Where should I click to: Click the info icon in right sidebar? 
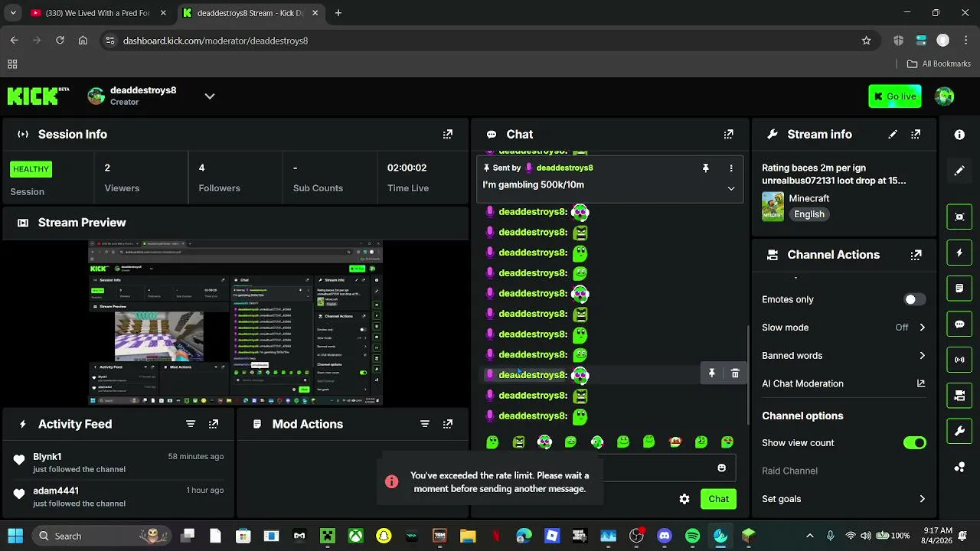click(959, 135)
